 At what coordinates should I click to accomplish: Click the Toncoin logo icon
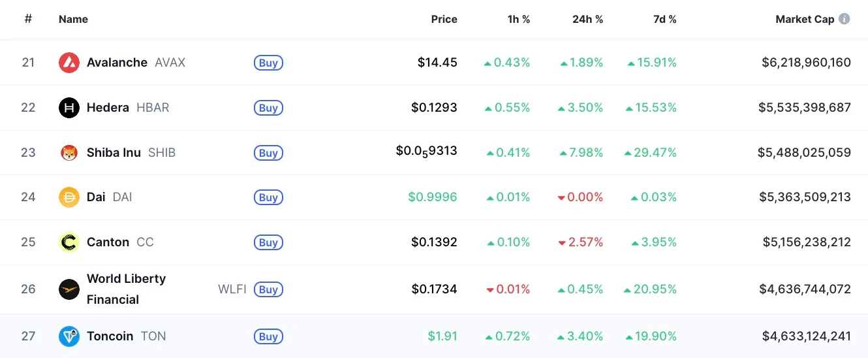click(69, 336)
